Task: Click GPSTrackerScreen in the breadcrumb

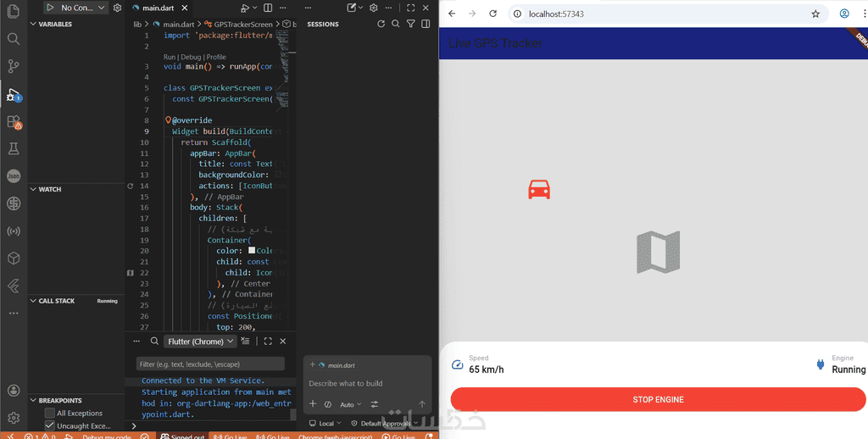Action: point(242,25)
